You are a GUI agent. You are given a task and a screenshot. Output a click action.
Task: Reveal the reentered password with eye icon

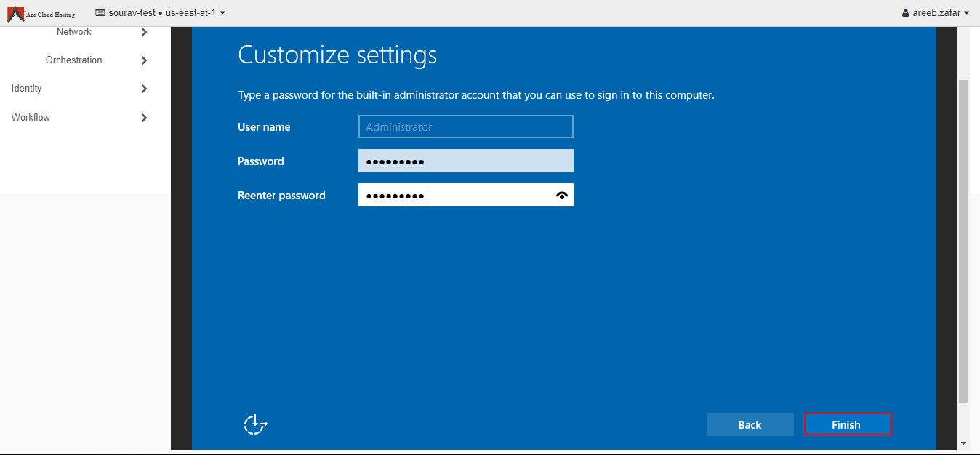pyautogui.click(x=561, y=195)
